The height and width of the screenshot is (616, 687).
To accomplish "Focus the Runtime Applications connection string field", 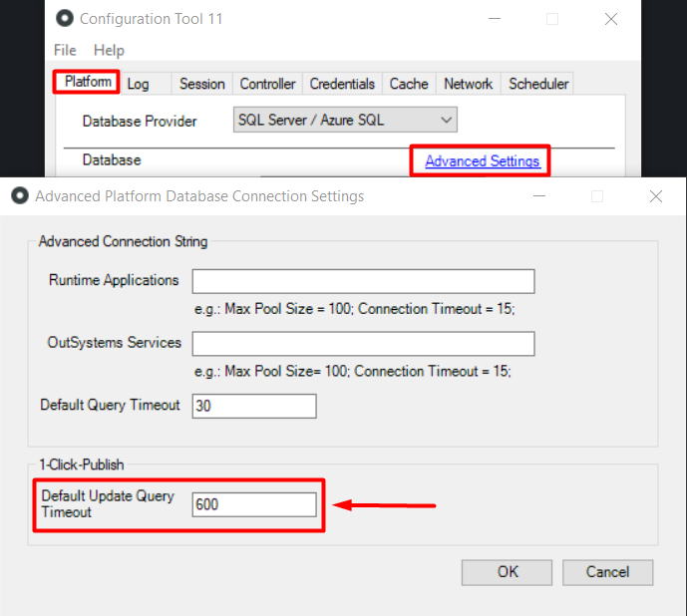I will click(363, 281).
